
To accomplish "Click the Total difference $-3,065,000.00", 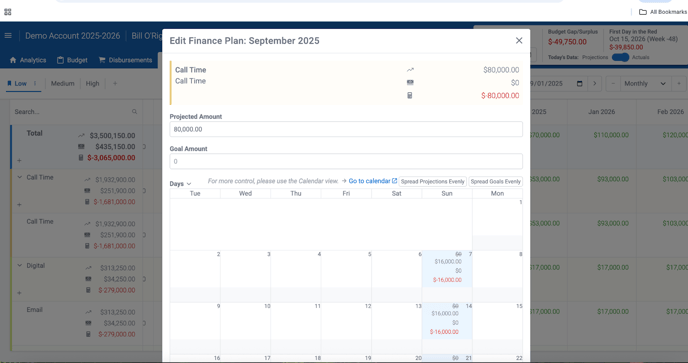I will click(111, 158).
